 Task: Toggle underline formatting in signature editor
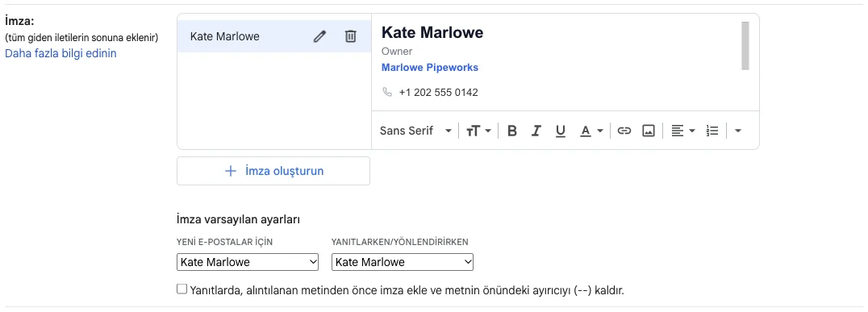(x=560, y=131)
